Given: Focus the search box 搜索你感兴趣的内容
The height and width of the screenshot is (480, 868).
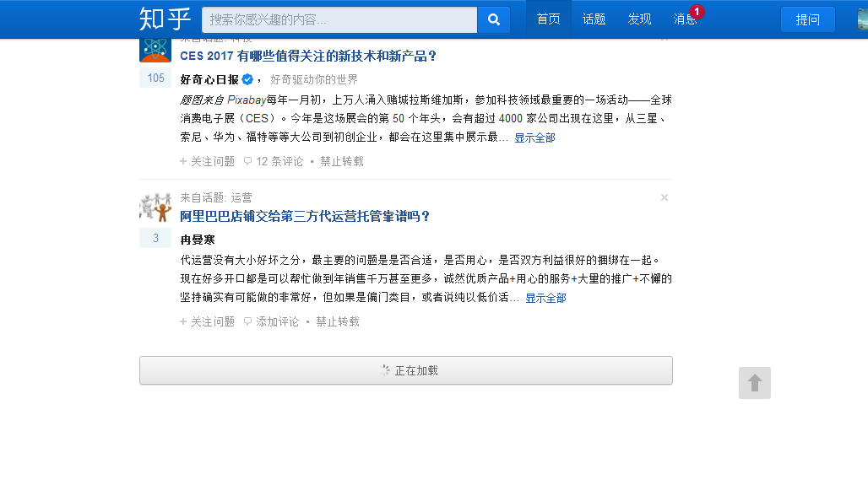Looking at the screenshot, I should point(339,20).
